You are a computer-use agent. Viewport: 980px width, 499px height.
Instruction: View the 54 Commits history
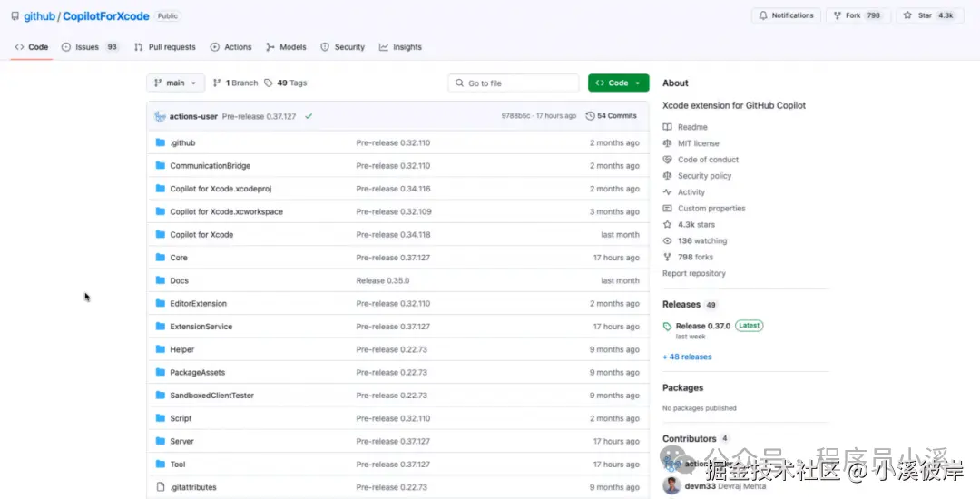pyautogui.click(x=612, y=116)
